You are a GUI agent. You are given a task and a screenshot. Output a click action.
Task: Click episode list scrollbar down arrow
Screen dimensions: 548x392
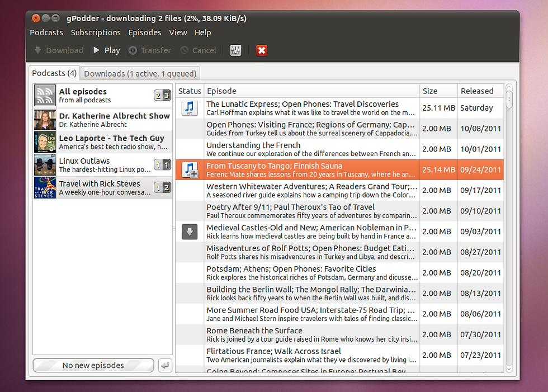pos(509,369)
